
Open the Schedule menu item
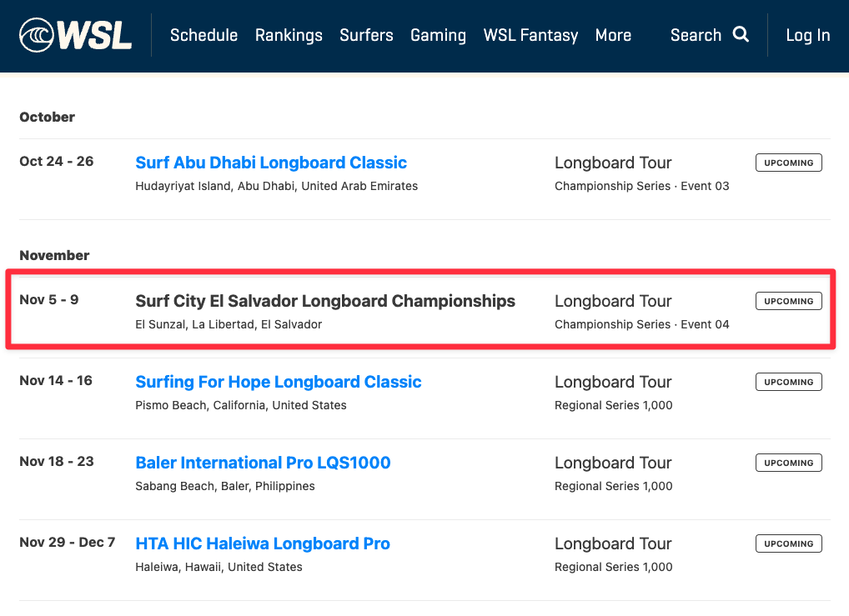pyautogui.click(x=203, y=35)
